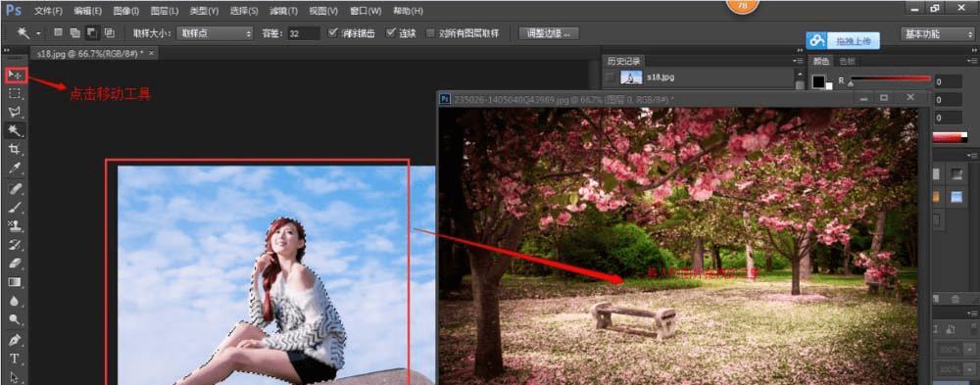Select the Eraser tool
The image size is (980, 385).
15,264
